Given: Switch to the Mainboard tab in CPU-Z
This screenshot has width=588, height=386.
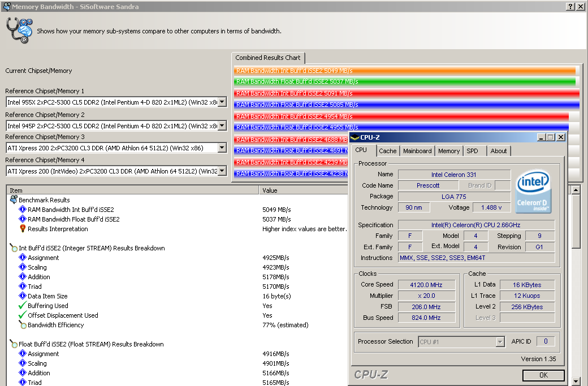Looking at the screenshot, I should [417, 151].
